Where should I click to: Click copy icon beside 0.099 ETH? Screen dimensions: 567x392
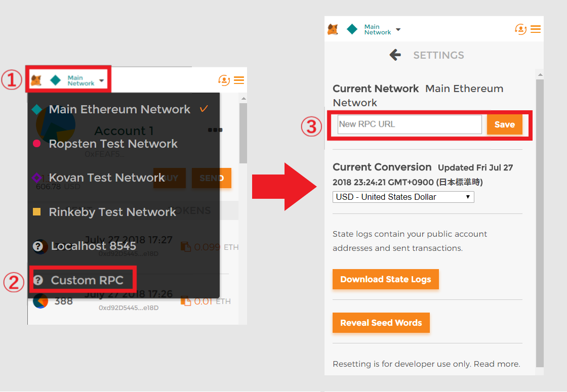(x=185, y=247)
